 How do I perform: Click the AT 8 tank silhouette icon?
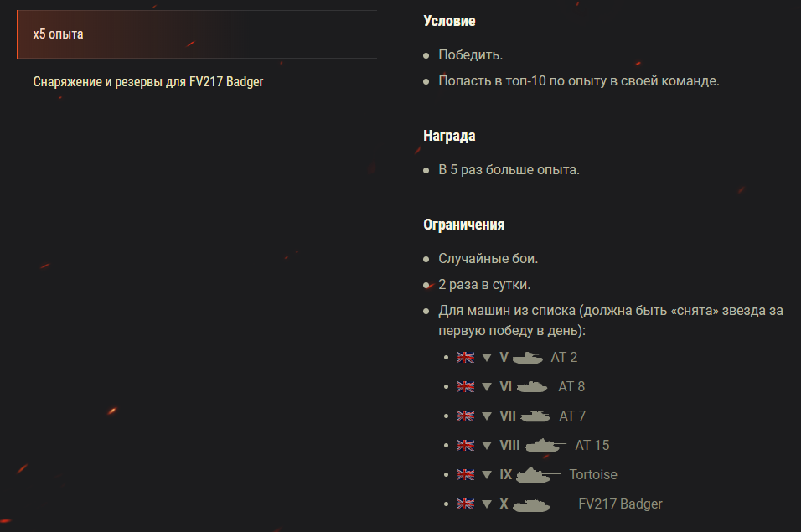(x=533, y=387)
